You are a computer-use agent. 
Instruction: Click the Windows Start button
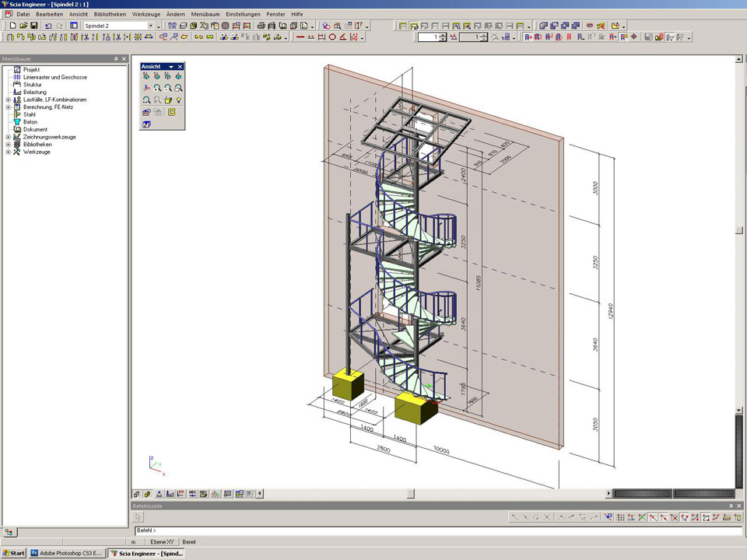click(x=14, y=553)
